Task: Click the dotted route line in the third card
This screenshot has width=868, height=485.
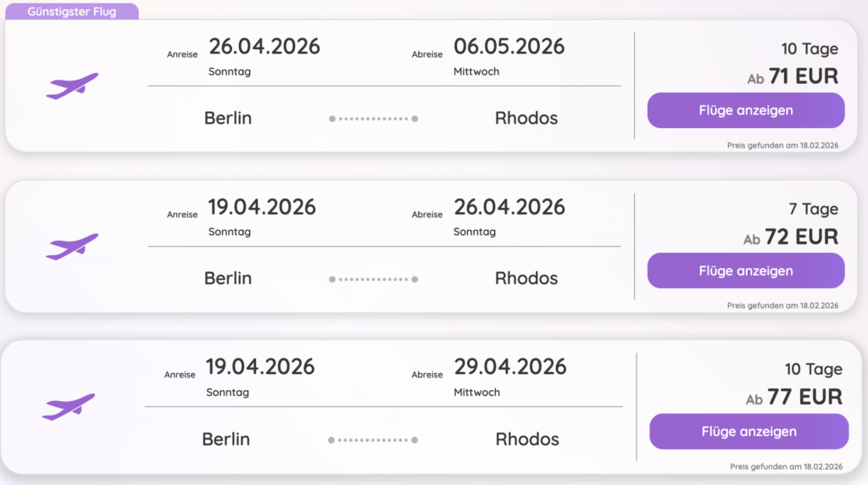Action: click(x=373, y=440)
